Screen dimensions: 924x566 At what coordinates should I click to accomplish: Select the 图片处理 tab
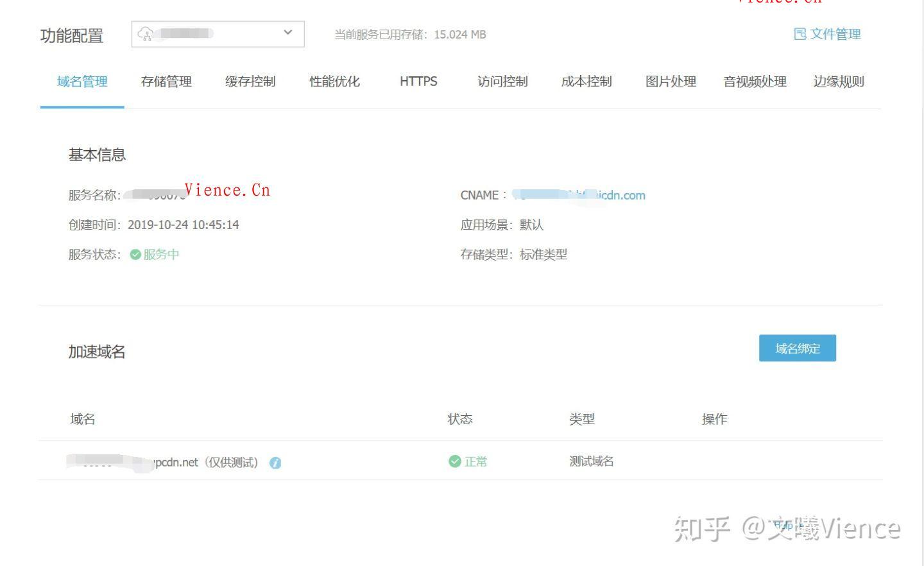670,81
